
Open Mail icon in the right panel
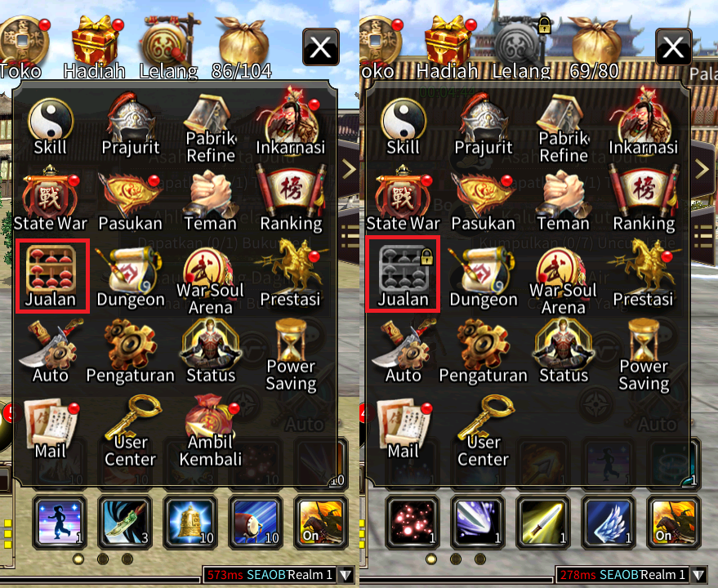(x=403, y=430)
